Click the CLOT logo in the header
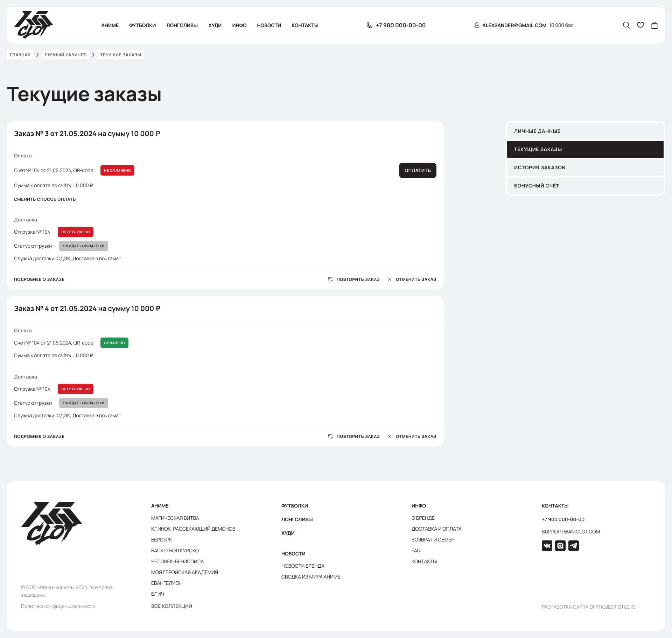Viewport: 672px width, 638px height. click(34, 24)
